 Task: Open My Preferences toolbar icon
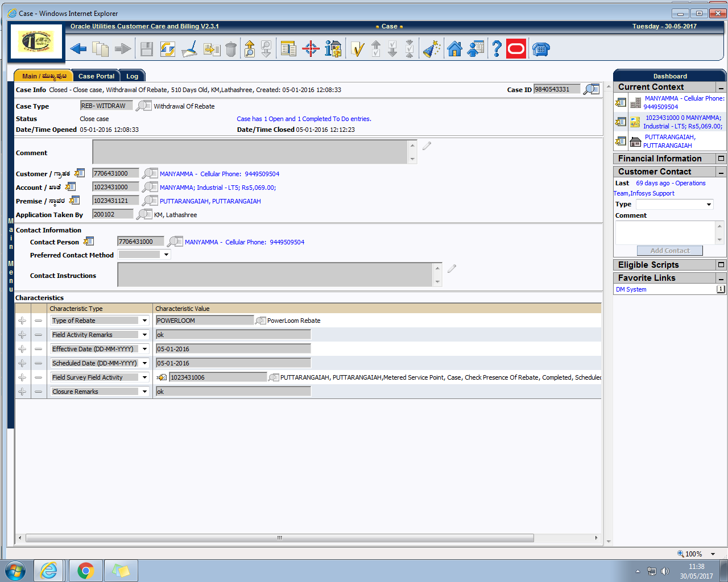click(475, 49)
